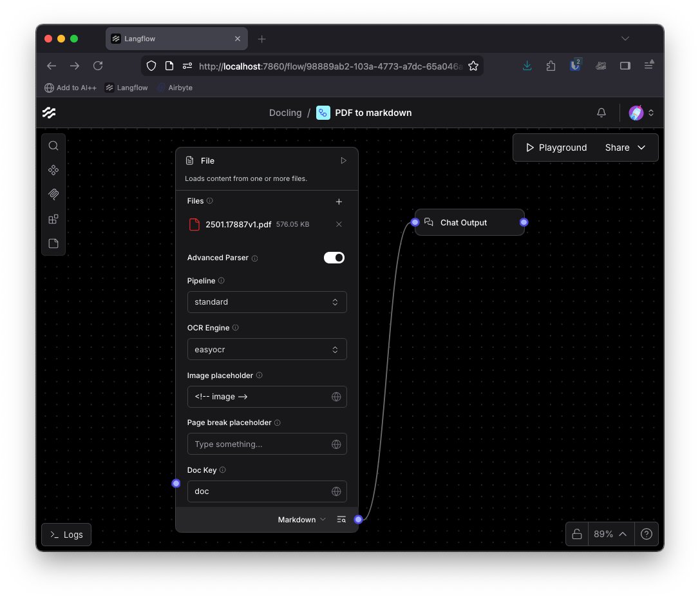Show info for Page break placeholder label
700x599 pixels.
click(x=278, y=423)
